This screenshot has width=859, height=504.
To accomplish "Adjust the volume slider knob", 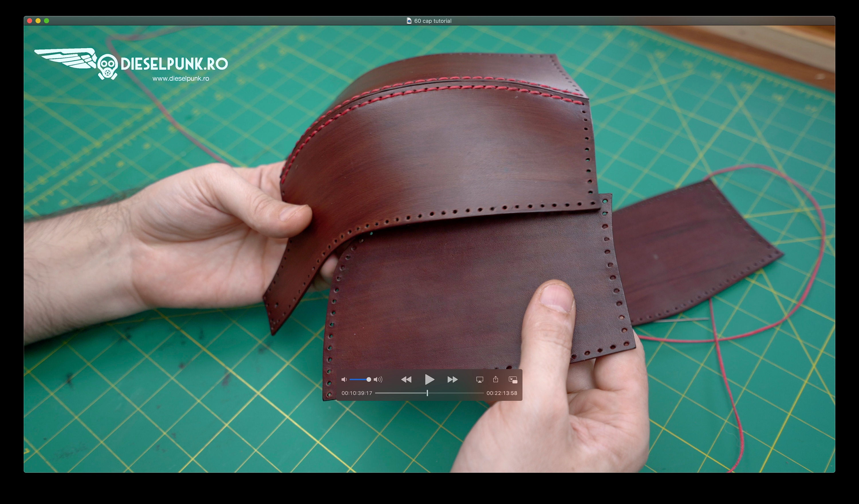I will [369, 379].
